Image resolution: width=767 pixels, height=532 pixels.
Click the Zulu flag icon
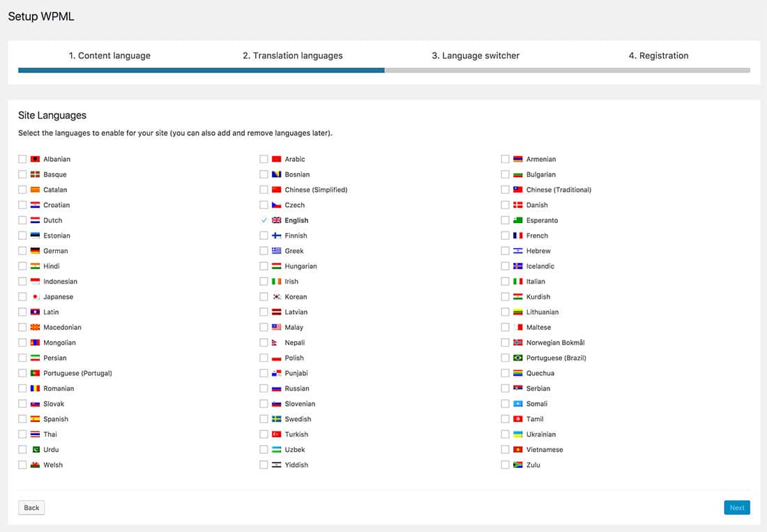518,465
